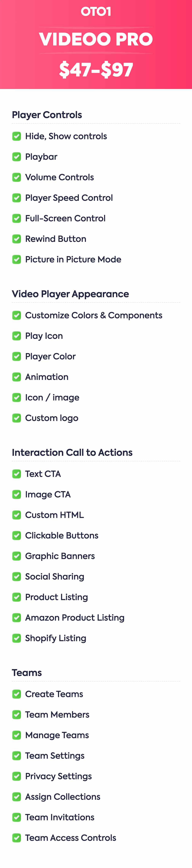Click the OTO1 label in the banner
The image size is (192, 868).
coord(96,12)
